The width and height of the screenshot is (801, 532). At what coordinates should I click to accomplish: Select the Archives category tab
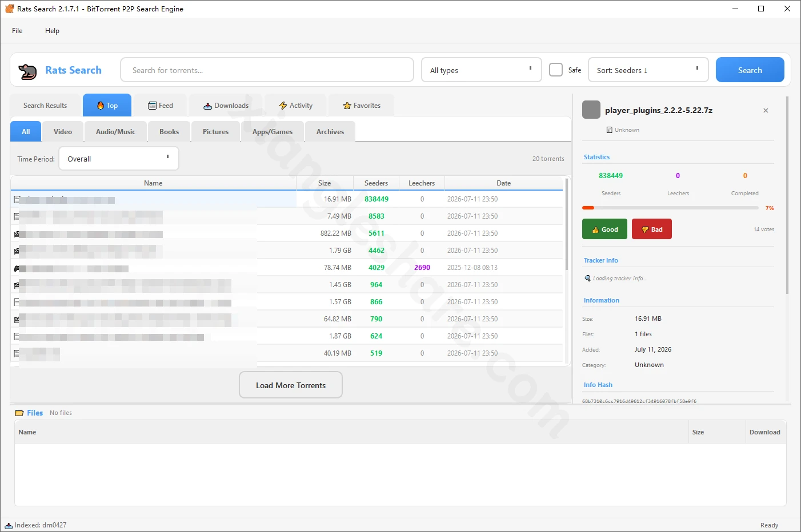pyautogui.click(x=330, y=131)
